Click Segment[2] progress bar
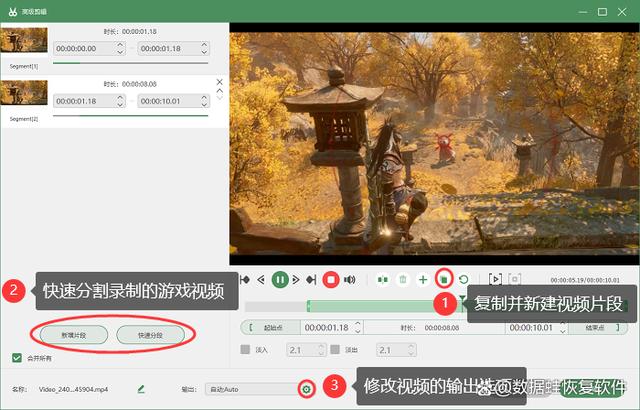640x410 pixels. pos(131,115)
